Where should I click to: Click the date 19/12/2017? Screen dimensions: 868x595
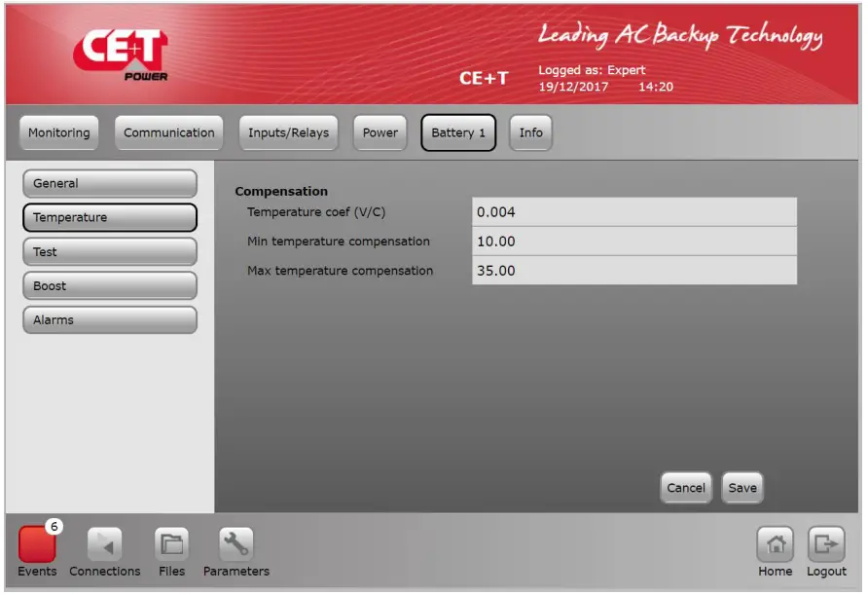pyautogui.click(x=573, y=87)
